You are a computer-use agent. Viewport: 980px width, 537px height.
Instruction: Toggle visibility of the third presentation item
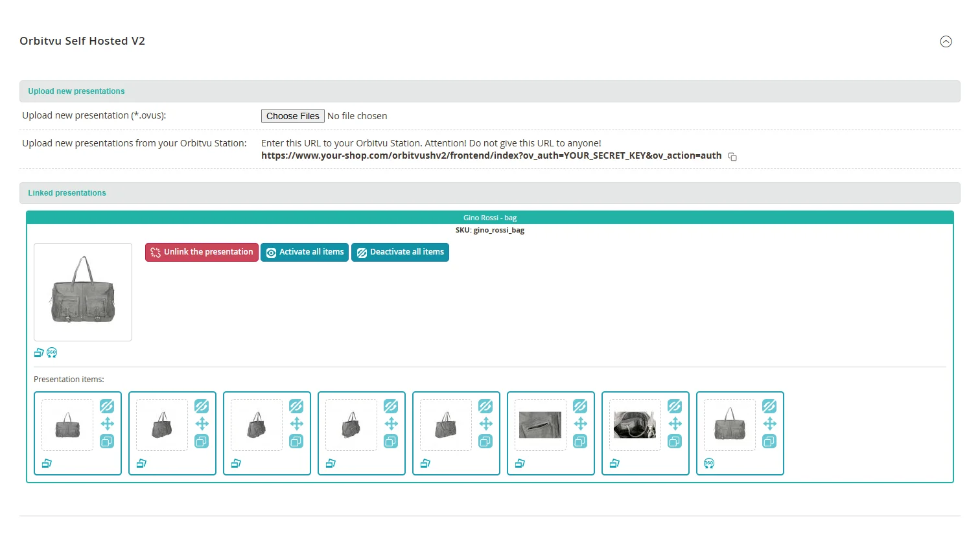tap(296, 406)
